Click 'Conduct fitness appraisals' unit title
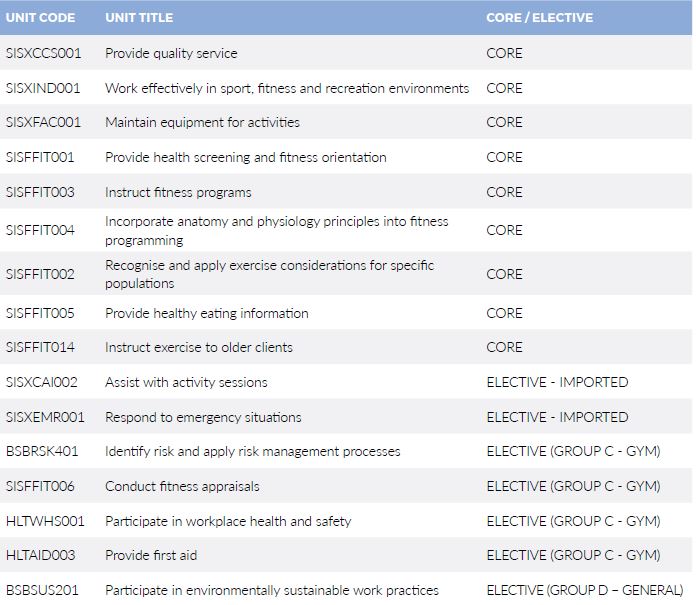 click(x=182, y=486)
